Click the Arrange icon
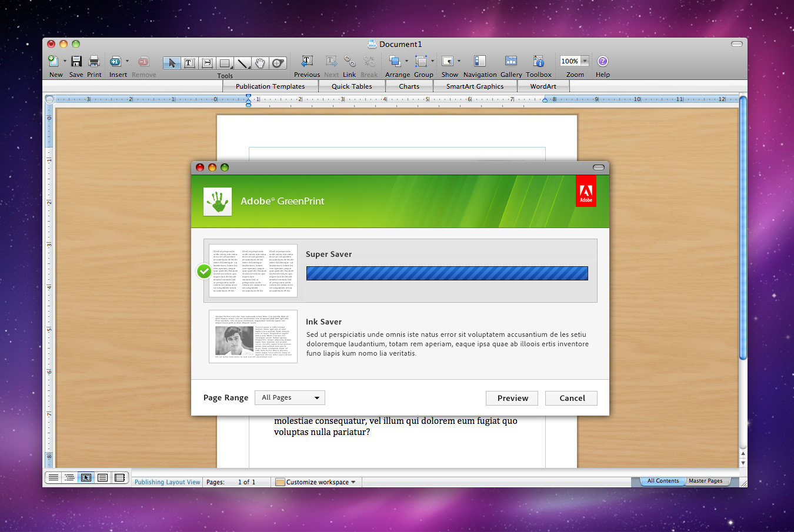794x532 pixels. coord(395,61)
